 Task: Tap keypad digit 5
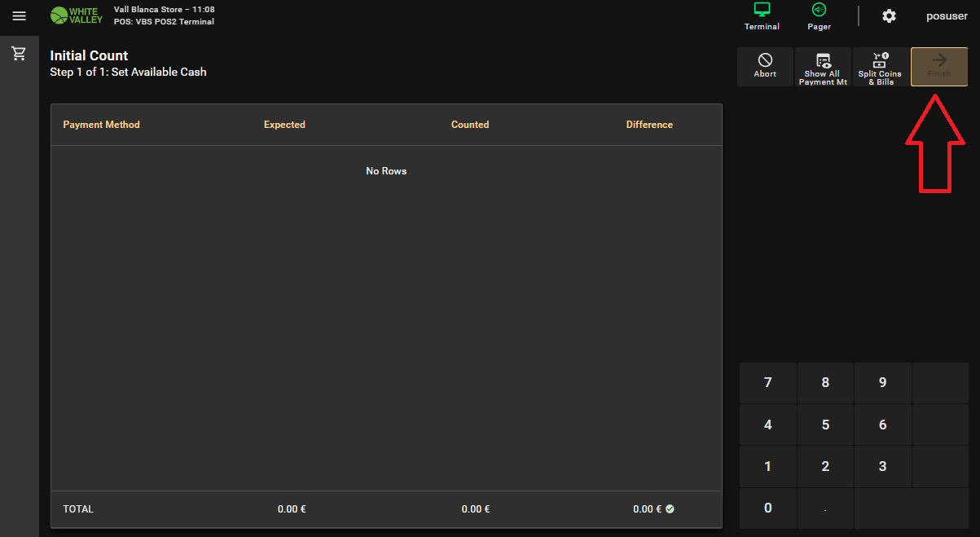coord(825,425)
